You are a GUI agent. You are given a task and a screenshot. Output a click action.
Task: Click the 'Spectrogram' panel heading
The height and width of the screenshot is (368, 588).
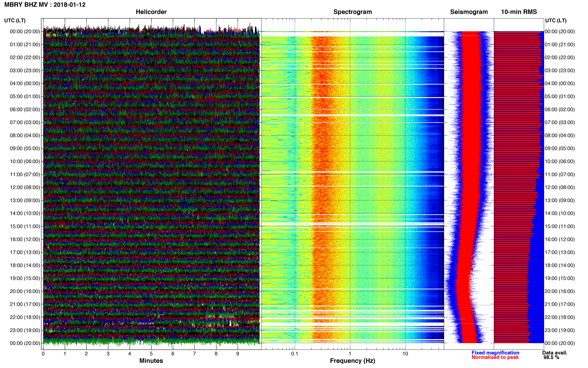(352, 12)
